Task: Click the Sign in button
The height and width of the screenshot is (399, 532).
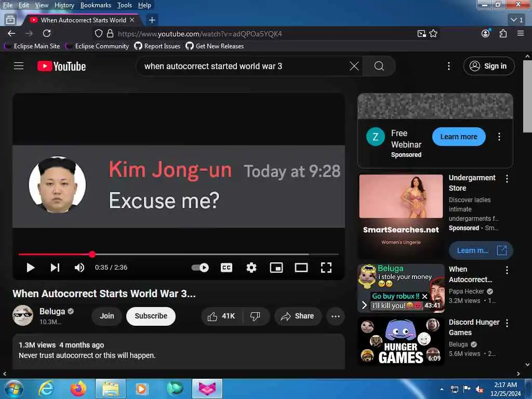Action: [488, 66]
